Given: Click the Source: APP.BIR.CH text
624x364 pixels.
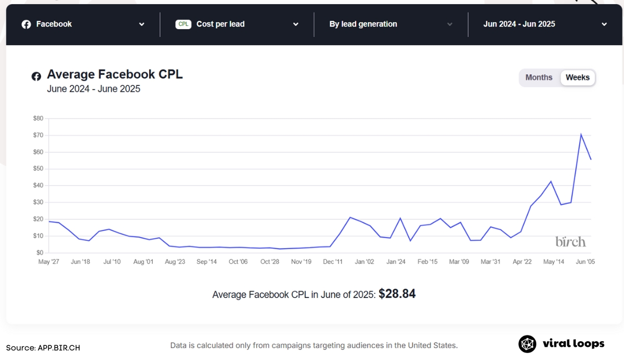Looking at the screenshot, I should coord(43,347).
